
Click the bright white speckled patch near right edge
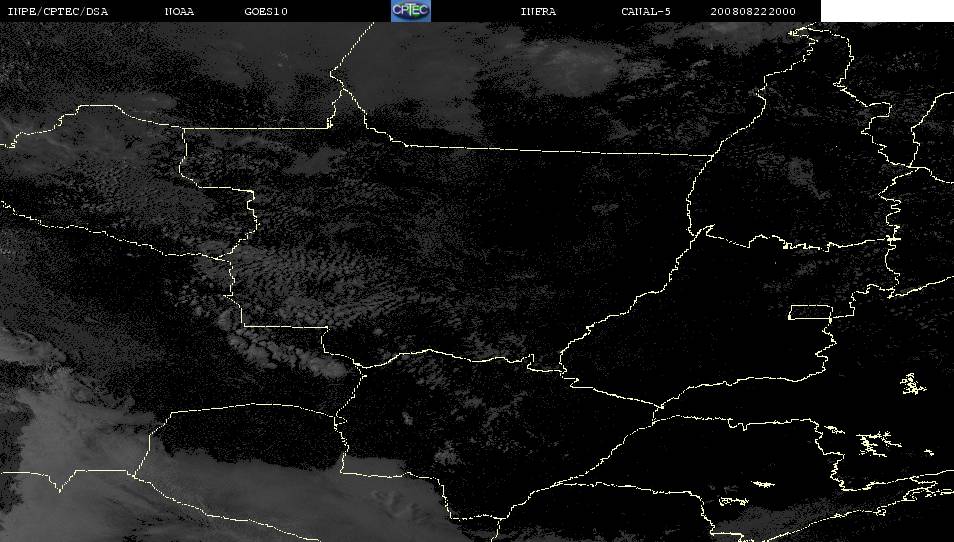click(913, 384)
